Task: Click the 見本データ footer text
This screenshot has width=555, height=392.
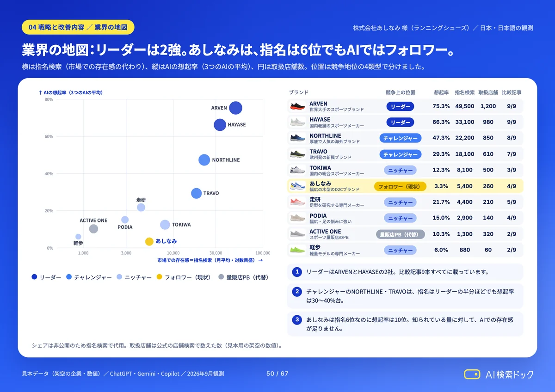Action: (123, 374)
